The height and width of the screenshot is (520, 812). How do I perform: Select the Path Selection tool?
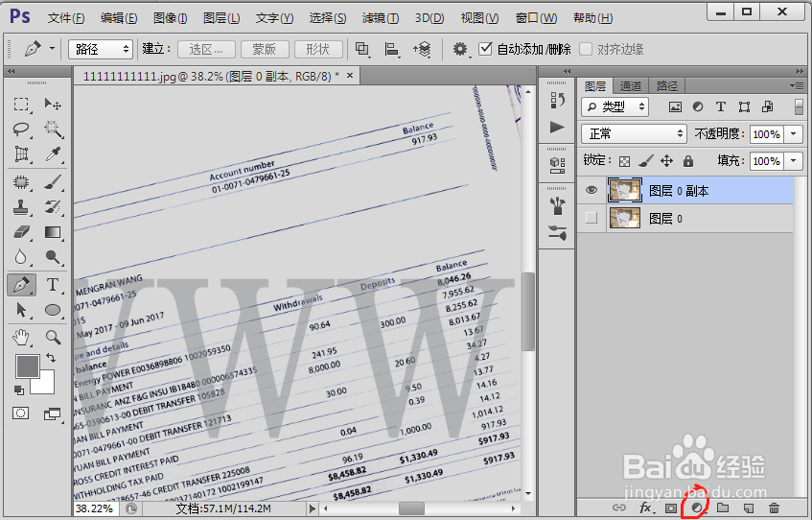pyautogui.click(x=21, y=310)
